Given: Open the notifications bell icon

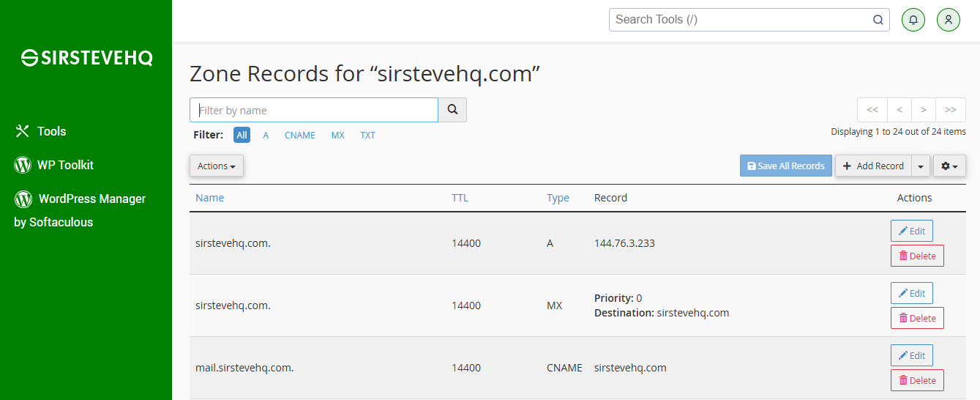Looking at the screenshot, I should click(x=913, y=20).
